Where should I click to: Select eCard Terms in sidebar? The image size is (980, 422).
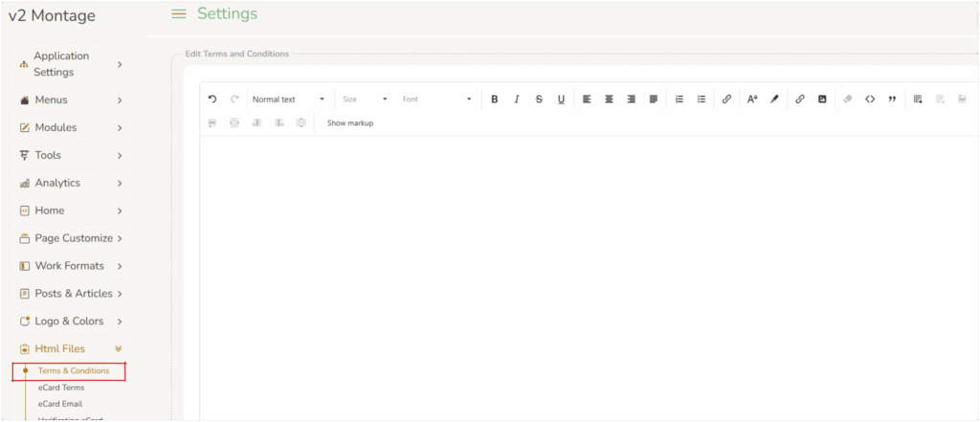tap(61, 388)
